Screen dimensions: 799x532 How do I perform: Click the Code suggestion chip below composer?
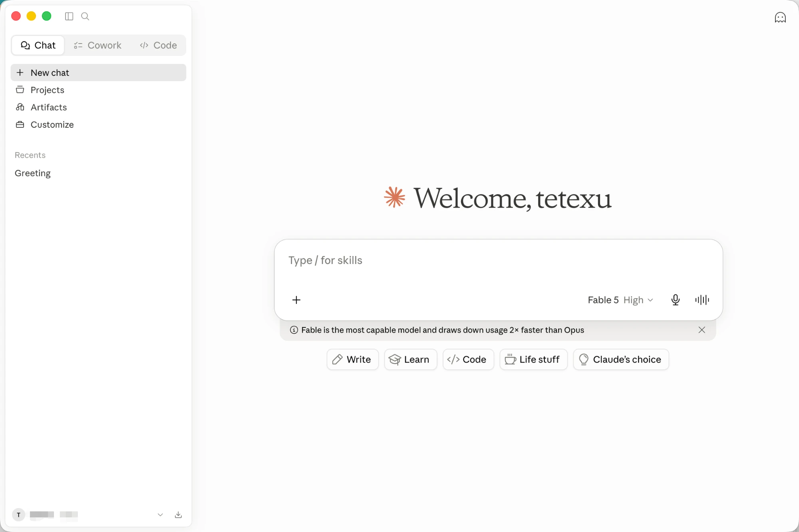pyautogui.click(x=468, y=359)
